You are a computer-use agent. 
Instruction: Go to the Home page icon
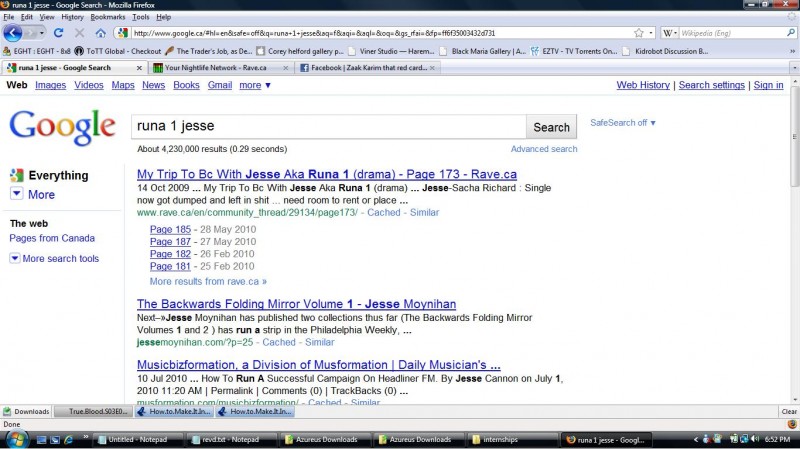point(101,33)
